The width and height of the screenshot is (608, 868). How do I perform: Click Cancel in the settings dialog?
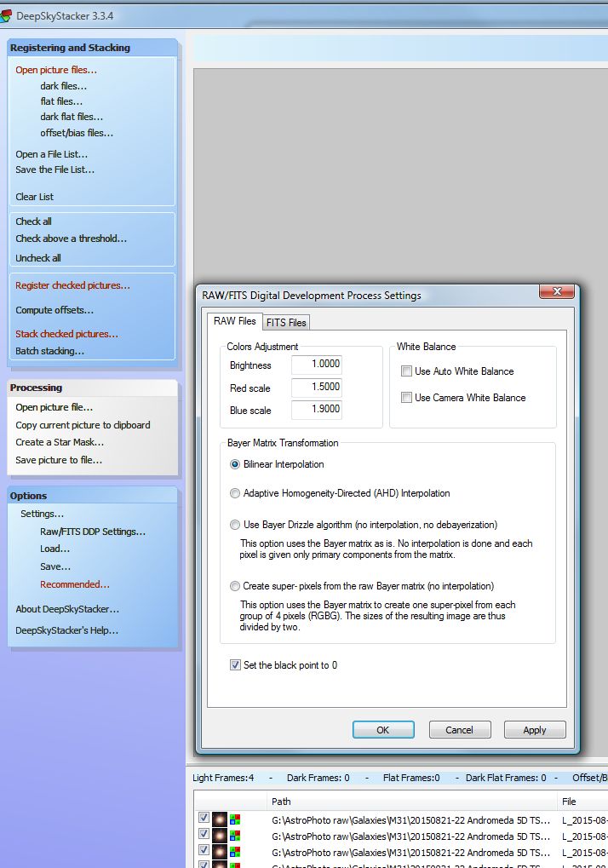coord(459,730)
